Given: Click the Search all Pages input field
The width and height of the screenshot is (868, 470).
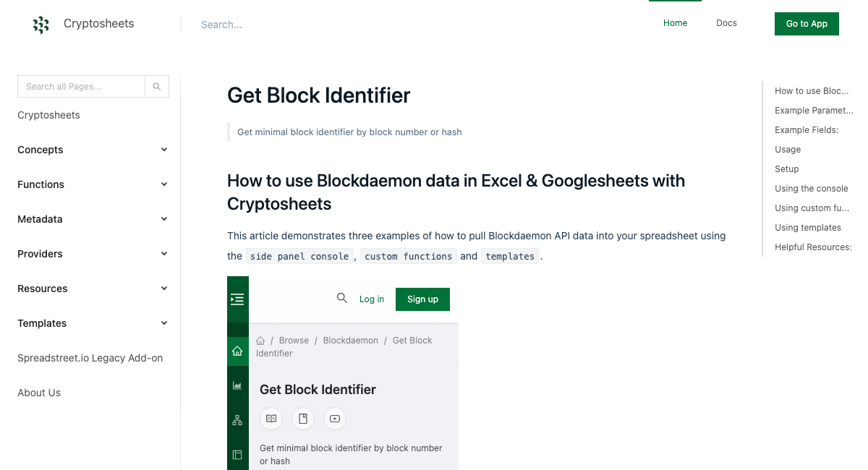Looking at the screenshot, I should pos(81,86).
